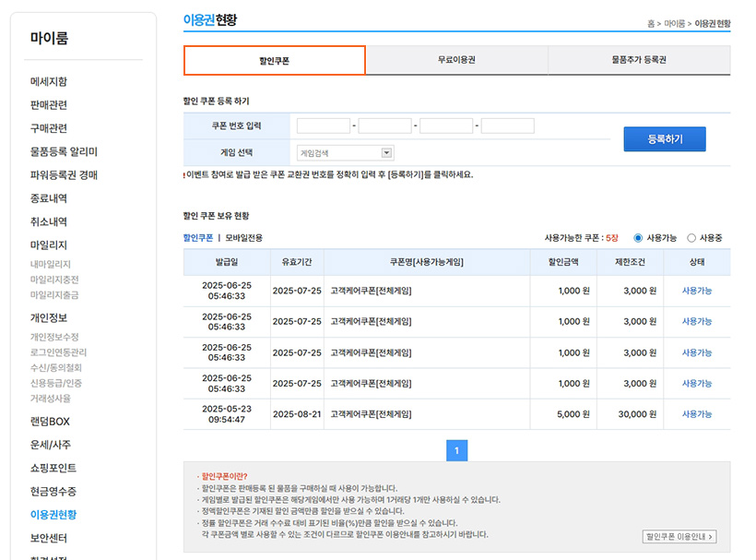Open 현금영수증 in the sidebar
756x560 pixels.
point(53,492)
